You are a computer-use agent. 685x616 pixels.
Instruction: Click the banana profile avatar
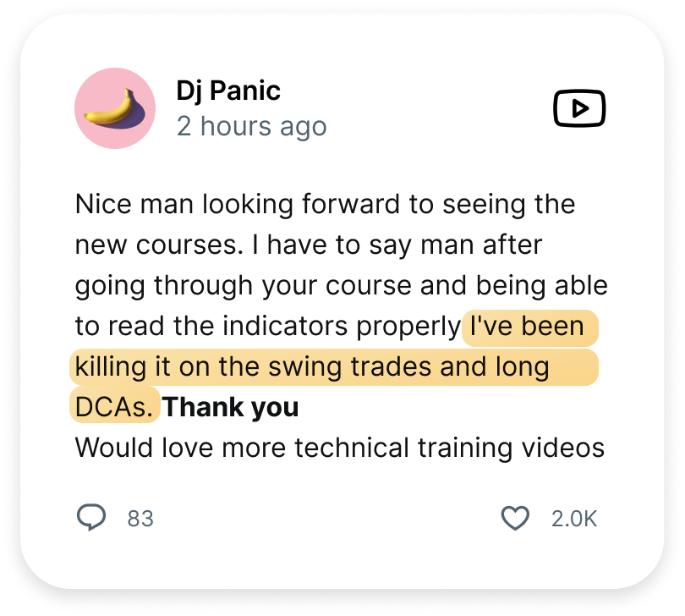pos(115,108)
